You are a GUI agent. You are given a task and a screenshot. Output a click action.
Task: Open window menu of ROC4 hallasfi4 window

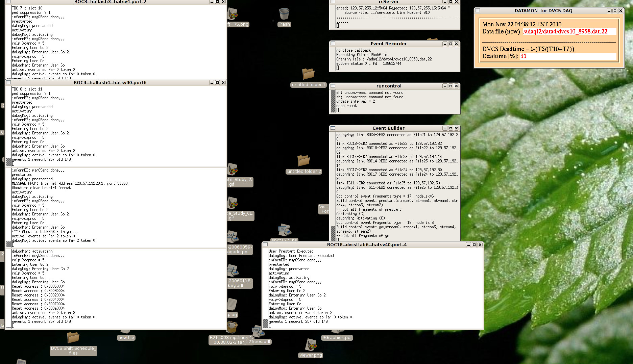(9, 82)
